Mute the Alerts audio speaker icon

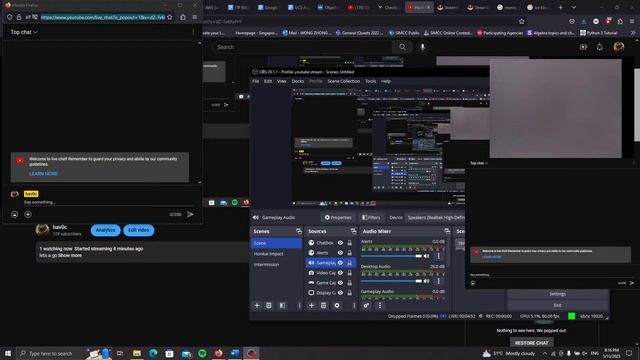[427, 256]
